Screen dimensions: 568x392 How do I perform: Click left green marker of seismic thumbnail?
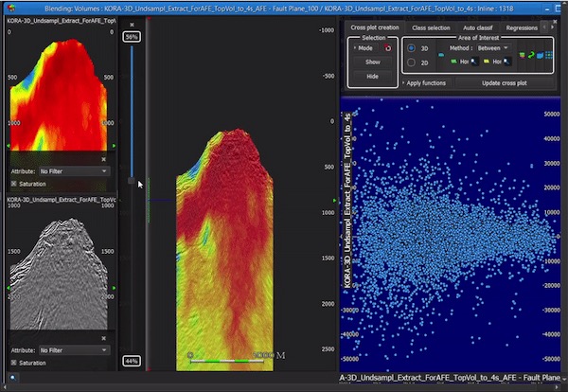(9, 288)
